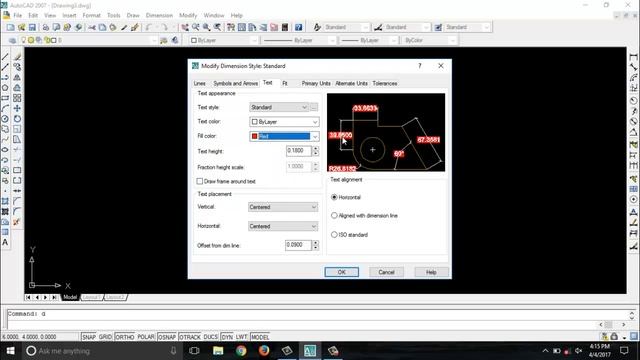Switch to the Fit tab
Screen dimensions: 640x360
click(285, 83)
